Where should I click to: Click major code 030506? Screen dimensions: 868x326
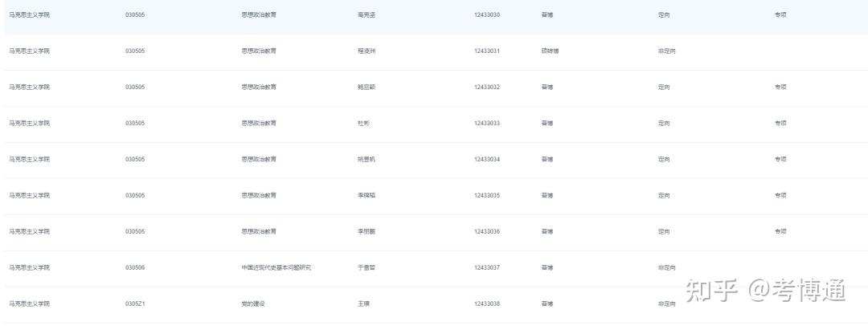[x=135, y=268]
